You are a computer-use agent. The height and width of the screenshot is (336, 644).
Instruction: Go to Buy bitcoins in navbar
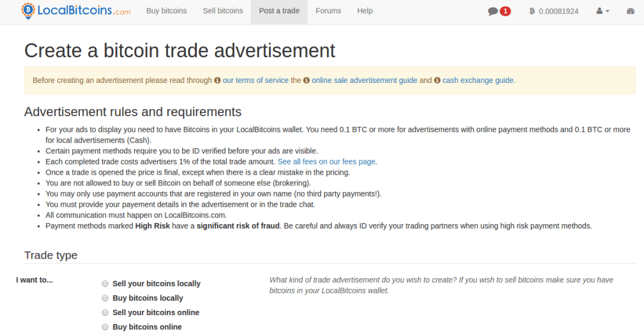click(166, 11)
